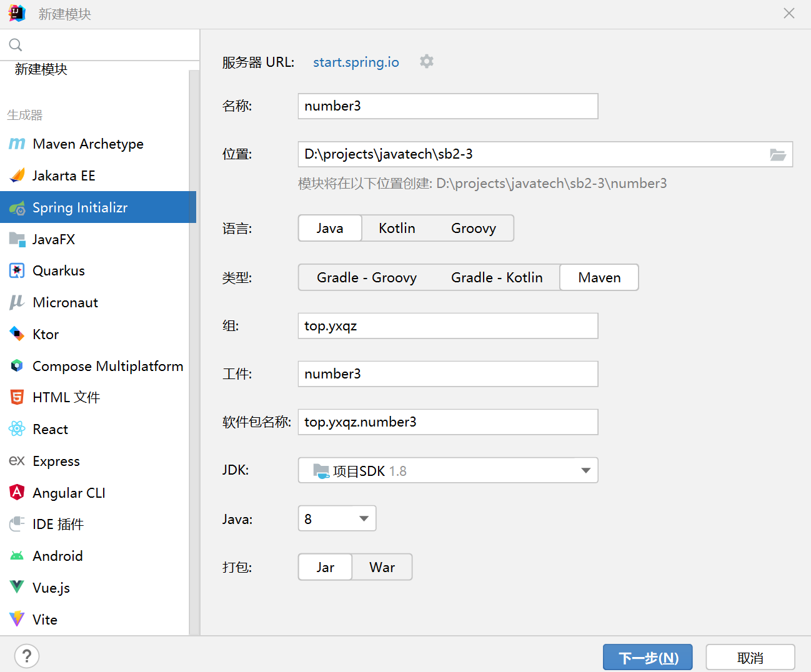Select Compose Multiplatform generator label
Viewport: 811px width, 672px height.
pos(108,366)
